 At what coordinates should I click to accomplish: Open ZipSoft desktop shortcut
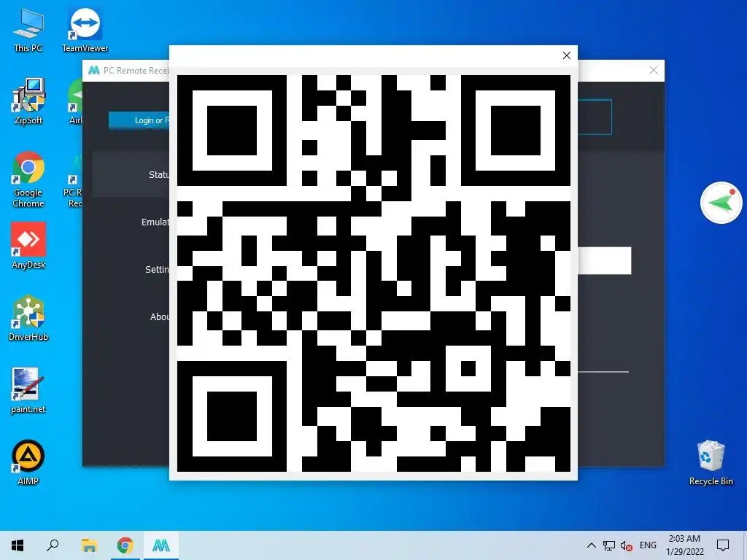(28, 101)
